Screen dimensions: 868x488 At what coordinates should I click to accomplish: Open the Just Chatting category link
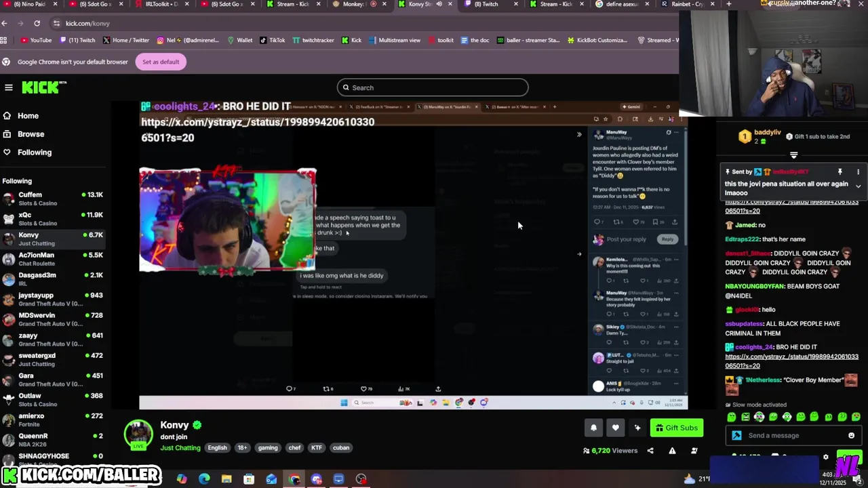180,447
